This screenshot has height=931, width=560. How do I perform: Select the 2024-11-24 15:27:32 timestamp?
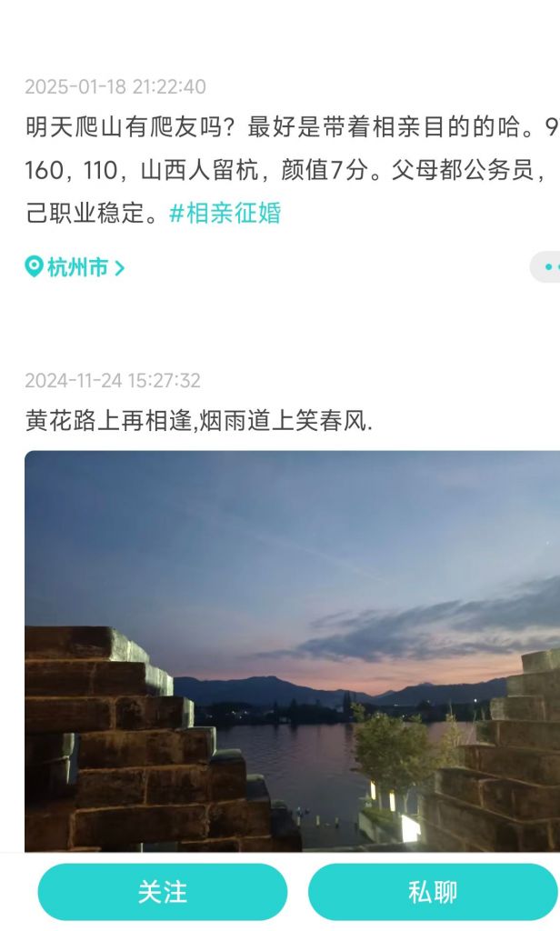(113, 380)
